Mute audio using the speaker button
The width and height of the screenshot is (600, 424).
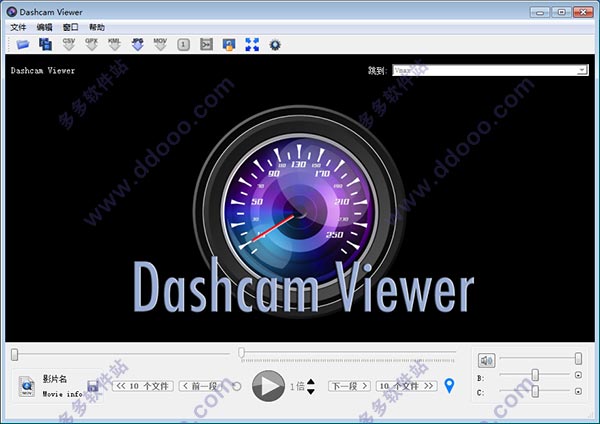(x=486, y=360)
